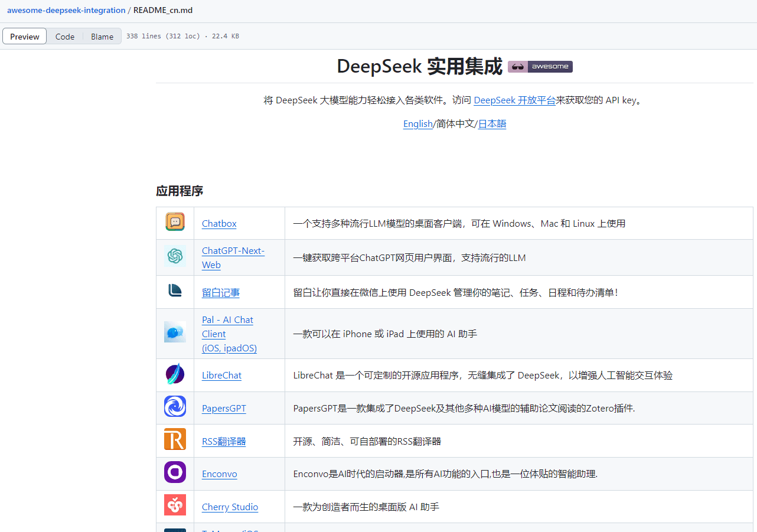This screenshot has width=757, height=532.
Task: Switch to the Code tab
Action: click(x=65, y=37)
